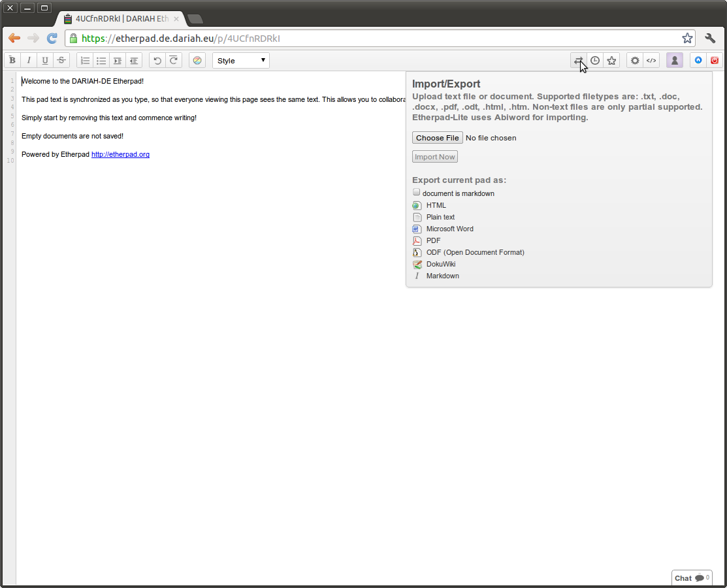Click Choose File button
This screenshot has height=588, width=727.
[x=438, y=138]
